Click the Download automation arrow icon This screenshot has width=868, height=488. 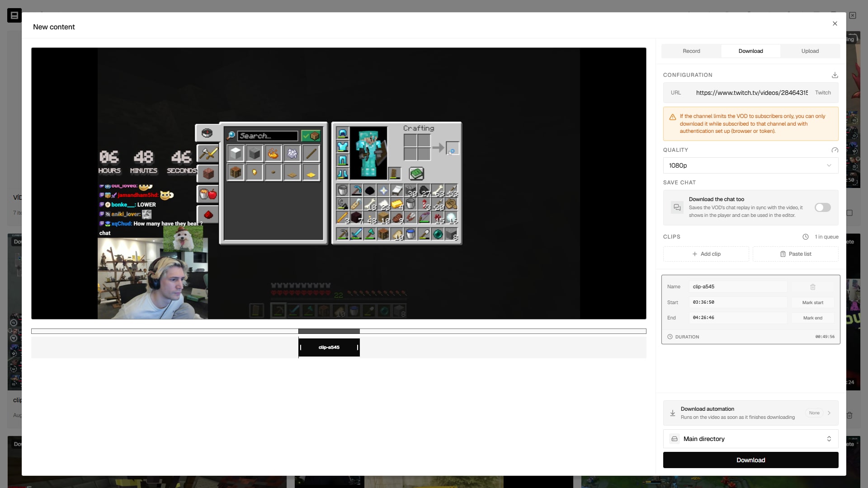[672, 413]
